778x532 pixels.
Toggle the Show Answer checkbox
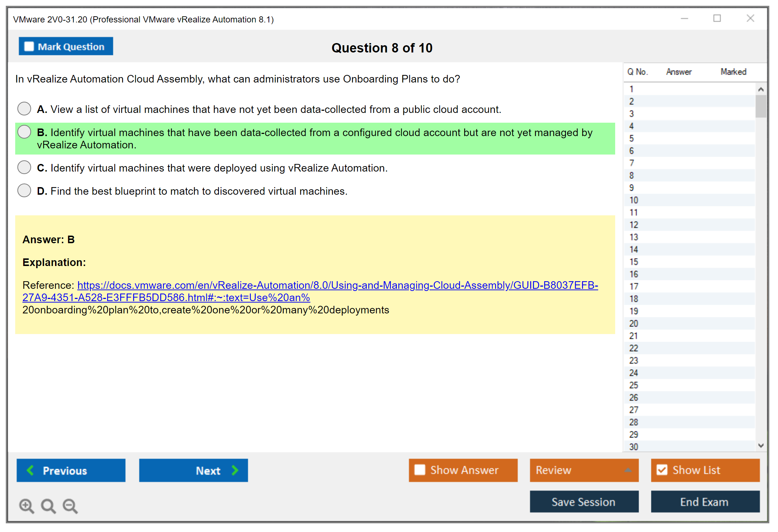(420, 470)
